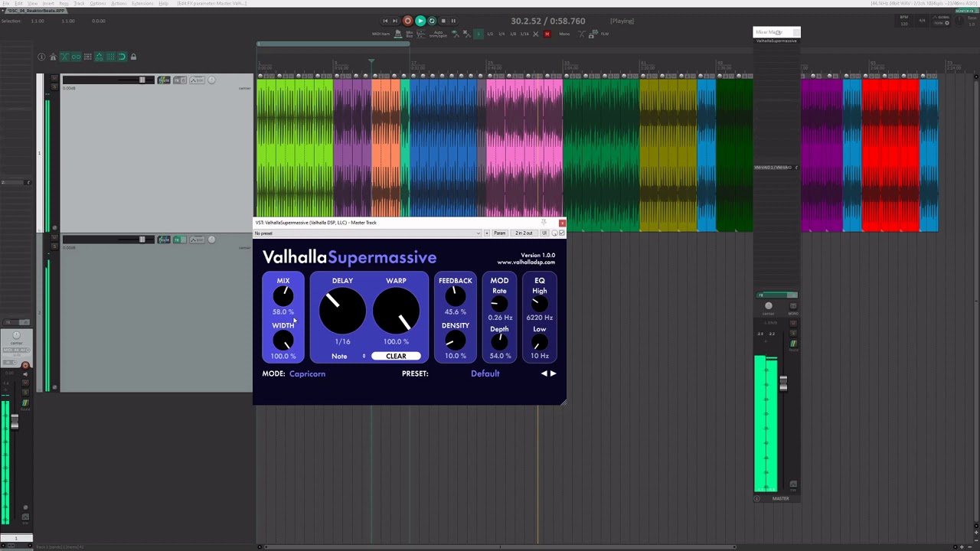The width and height of the screenshot is (980, 551).
Task: Click the UI button in FX window
Action: point(544,233)
